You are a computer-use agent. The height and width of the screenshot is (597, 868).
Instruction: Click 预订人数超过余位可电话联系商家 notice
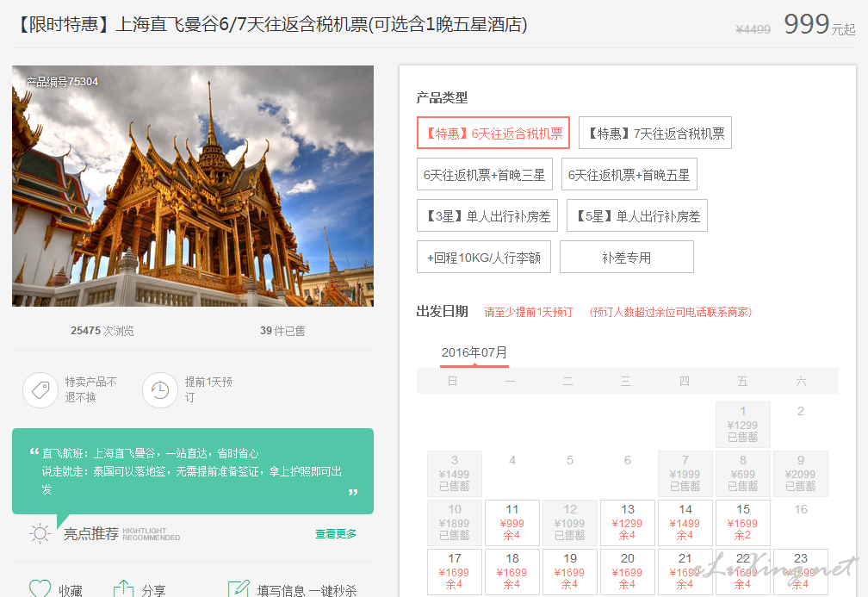tap(670, 313)
